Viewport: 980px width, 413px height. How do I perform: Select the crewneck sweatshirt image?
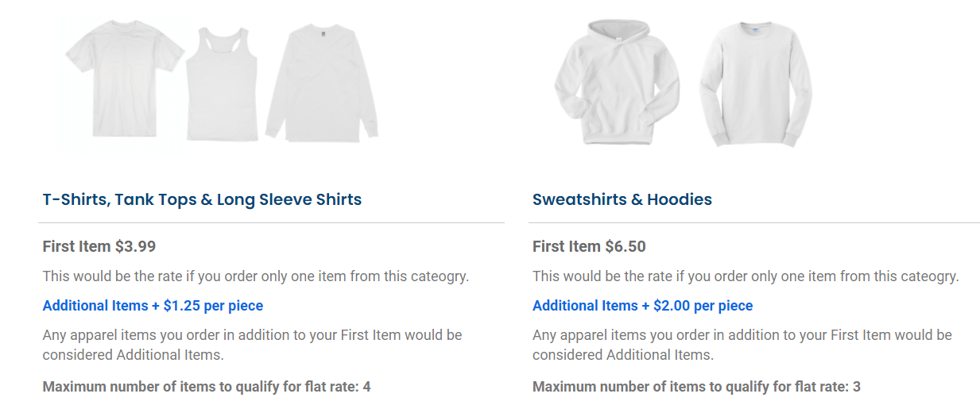754,84
